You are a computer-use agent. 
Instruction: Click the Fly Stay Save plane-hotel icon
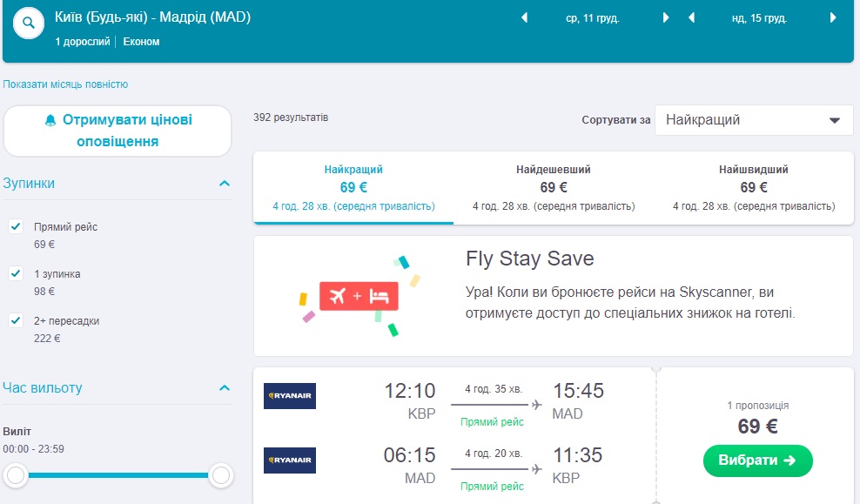pyautogui.click(x=359, y=296)
